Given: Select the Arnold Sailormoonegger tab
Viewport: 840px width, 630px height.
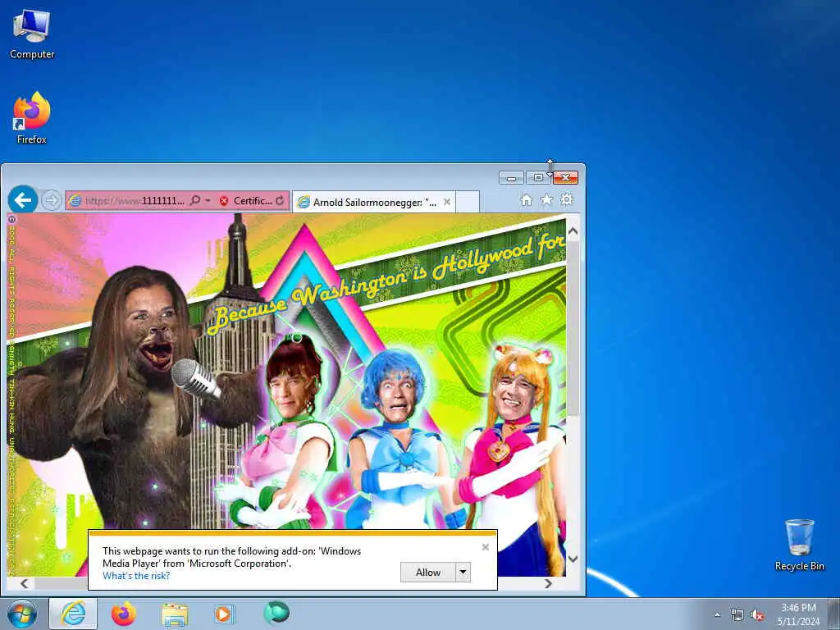Looking at the screenshot, I should point(374,202).
